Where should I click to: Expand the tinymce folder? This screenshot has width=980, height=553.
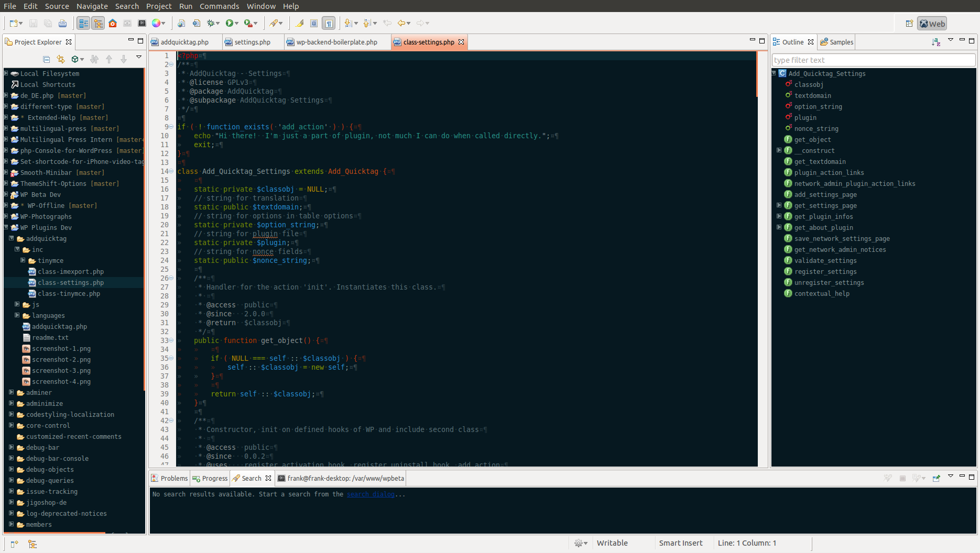coord(23,260)
